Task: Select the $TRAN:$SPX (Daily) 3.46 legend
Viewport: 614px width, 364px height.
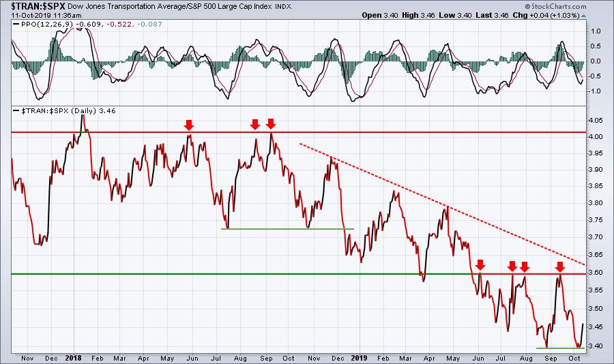Action: point(68,110)
